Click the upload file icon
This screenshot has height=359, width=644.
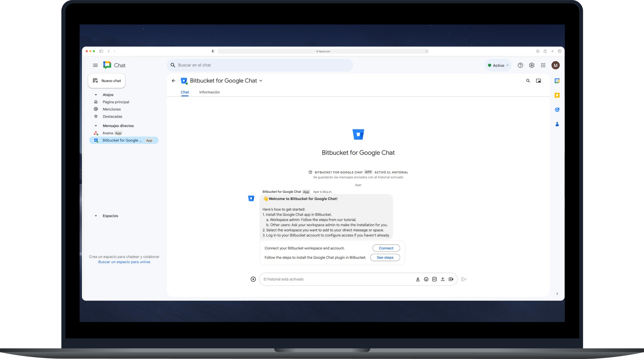pos(443,279)
